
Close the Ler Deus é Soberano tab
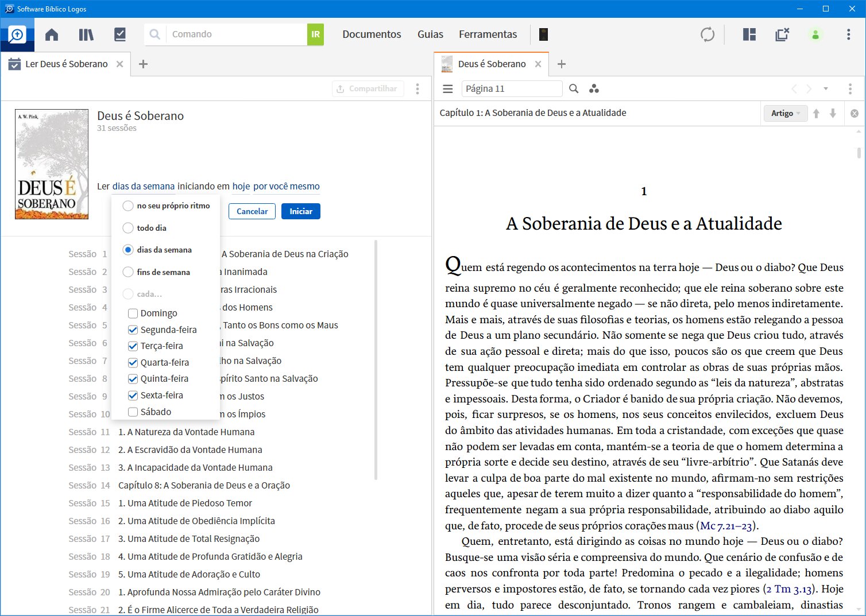click(x=119, y=64)
